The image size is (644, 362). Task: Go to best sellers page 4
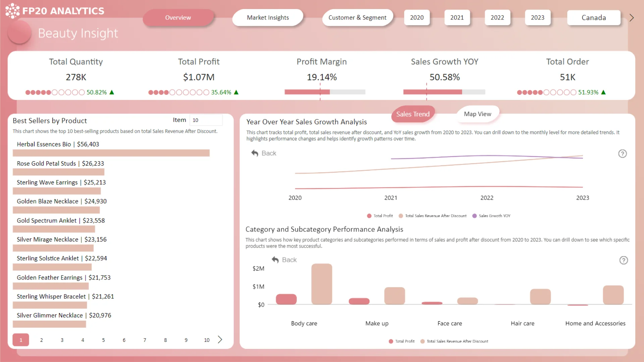coord(83,340)
